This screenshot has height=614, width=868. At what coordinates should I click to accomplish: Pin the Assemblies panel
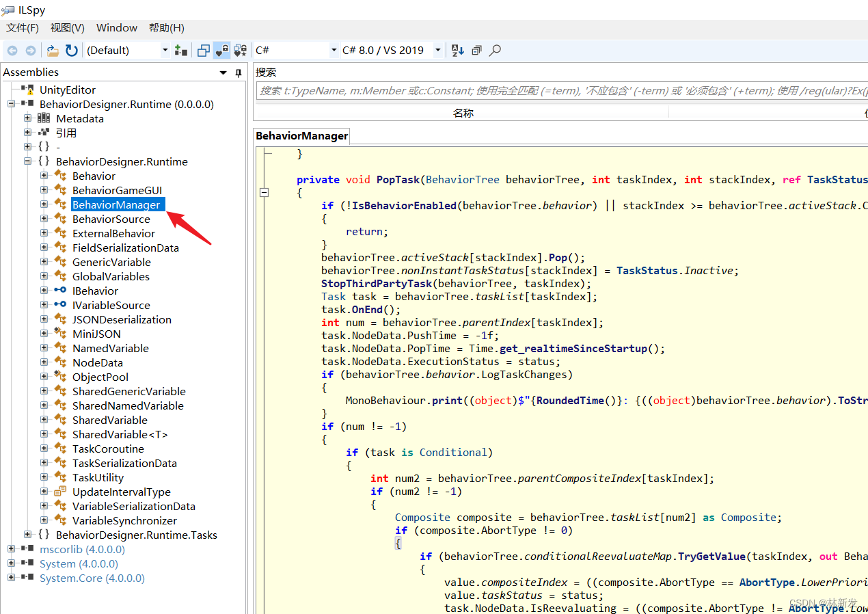[238, 72]
